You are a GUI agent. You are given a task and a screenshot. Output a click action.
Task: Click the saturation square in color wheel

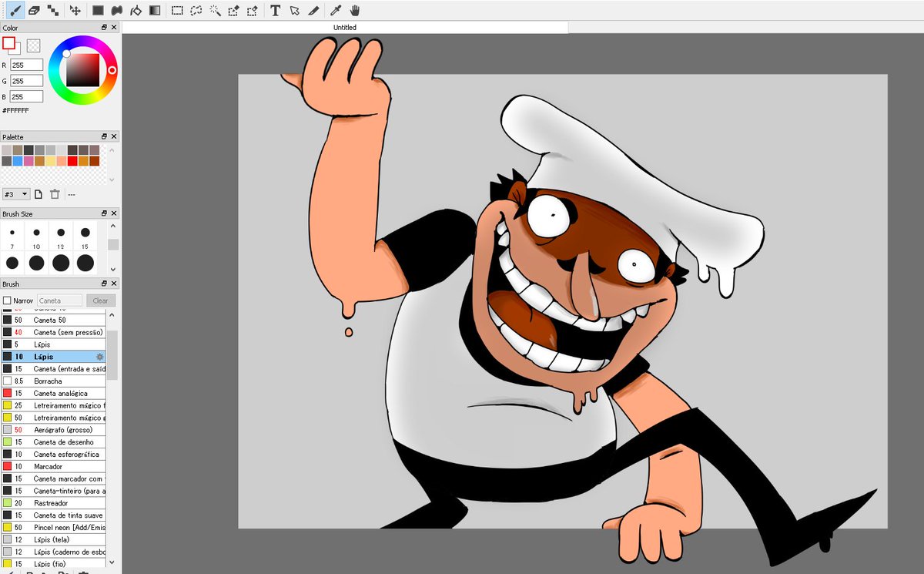click(82, 70)
